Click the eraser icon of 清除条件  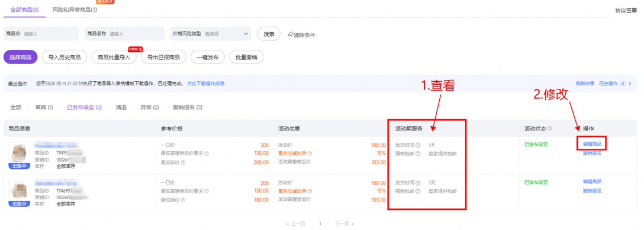[291, 34]
